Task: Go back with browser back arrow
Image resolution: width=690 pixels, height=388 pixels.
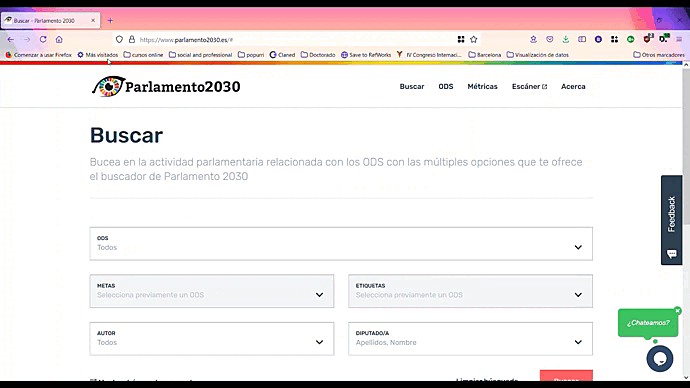Action: click(x=11, y=39)
